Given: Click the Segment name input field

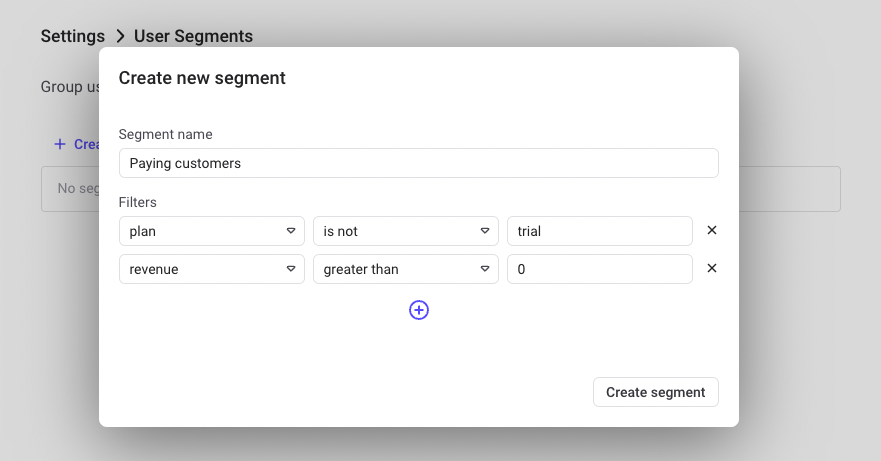Looking at the screenshot, I should (x=419, y=163).
